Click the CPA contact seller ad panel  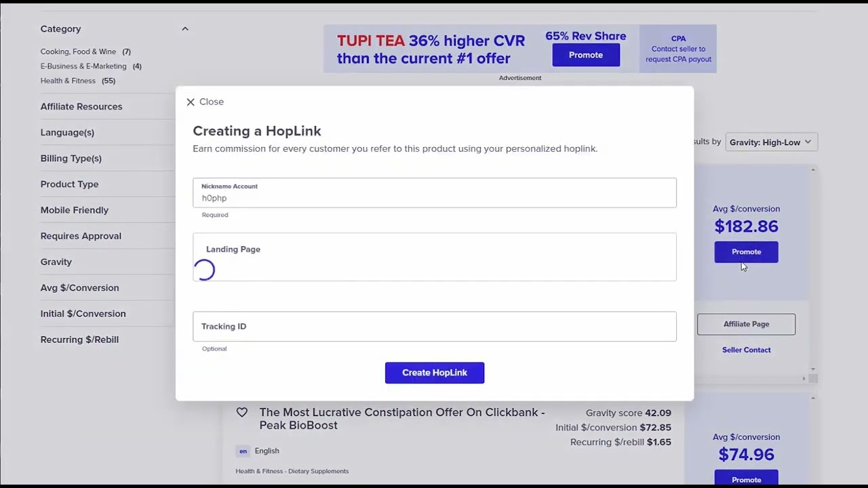click(678, 49)
